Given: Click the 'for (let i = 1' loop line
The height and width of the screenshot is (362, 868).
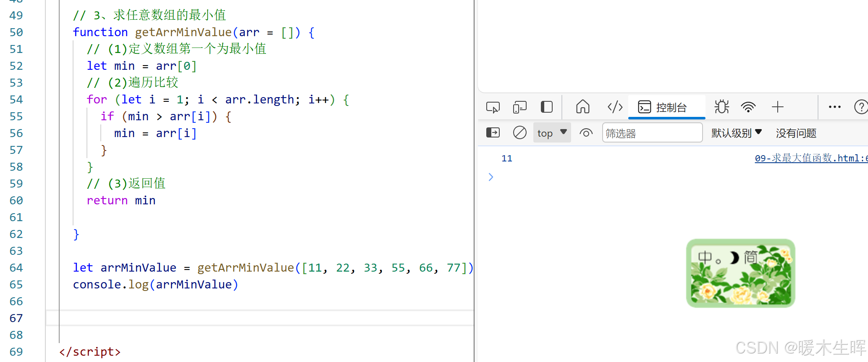Looking at the screenshot, I should (218, 100).
